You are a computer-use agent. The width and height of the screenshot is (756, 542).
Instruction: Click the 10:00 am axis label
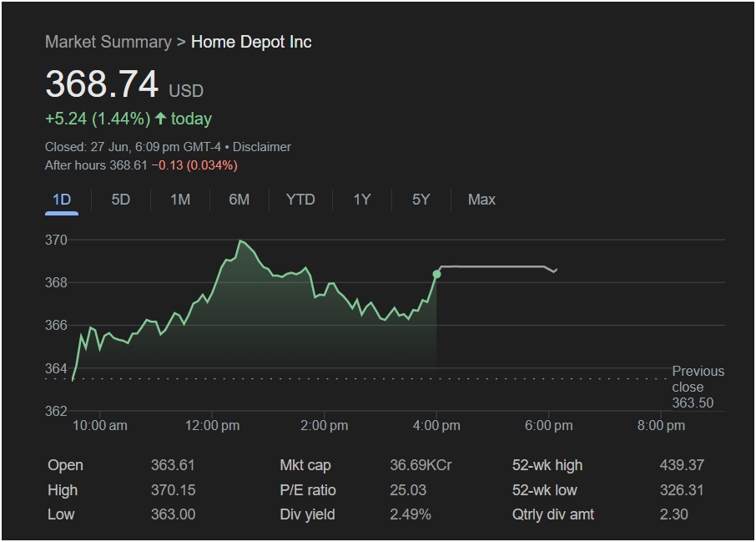pyautogui.click(x=100, y=426)
